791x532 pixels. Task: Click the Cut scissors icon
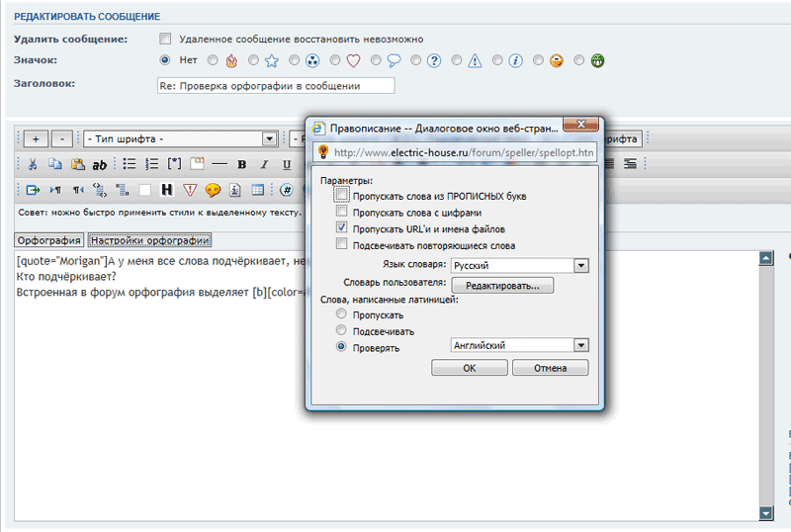click(x=32, y=164)
